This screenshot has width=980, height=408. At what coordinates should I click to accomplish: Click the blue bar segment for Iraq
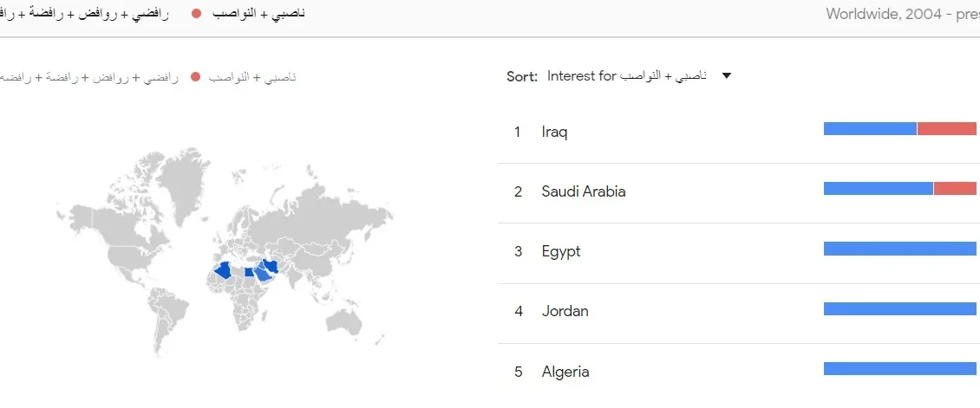[870, 129]
